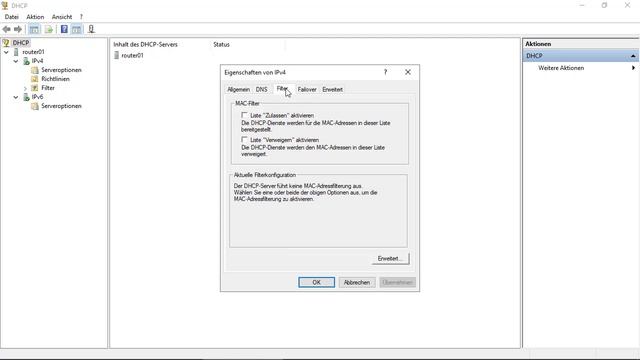Viewport: 640px width, 360px height.
Task: Click the IPv4 node icon in the tree
Action: (26, 61)
